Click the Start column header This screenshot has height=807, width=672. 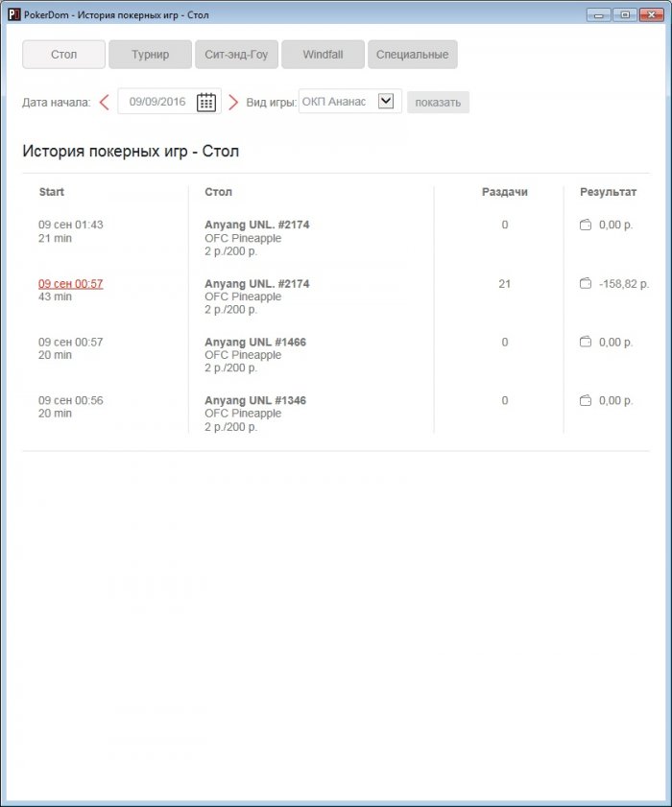[x=52, y=192]
